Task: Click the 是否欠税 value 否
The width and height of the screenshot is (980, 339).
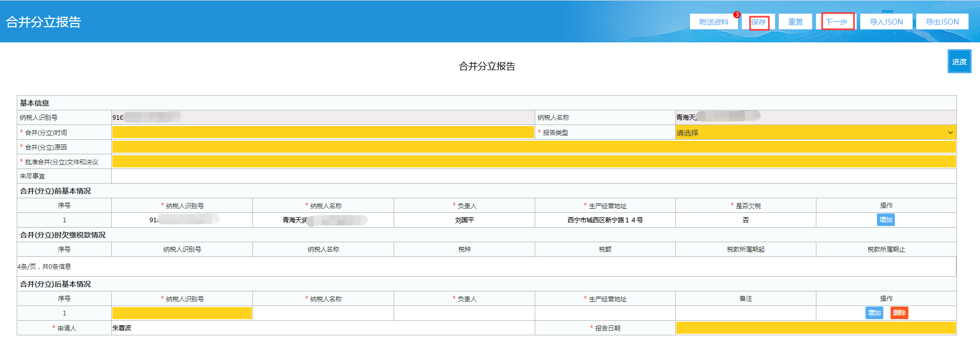Action: pos(746,220)
